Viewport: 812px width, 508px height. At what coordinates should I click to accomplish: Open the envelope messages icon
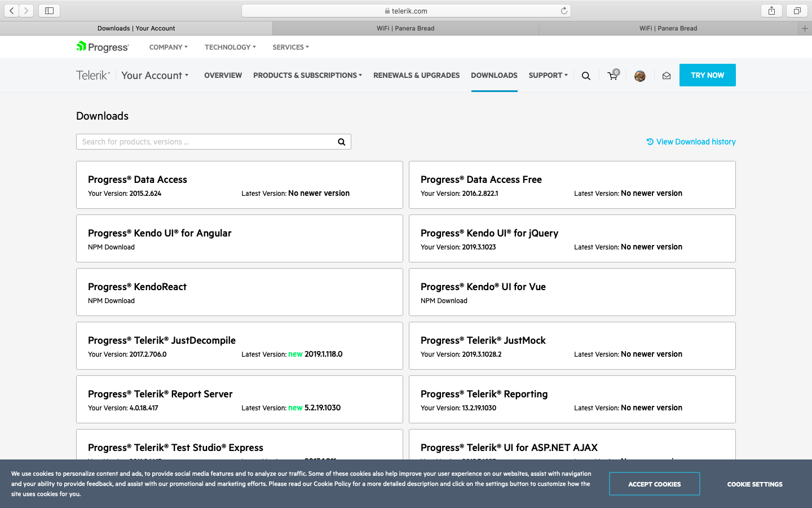[x=666, y=76]
